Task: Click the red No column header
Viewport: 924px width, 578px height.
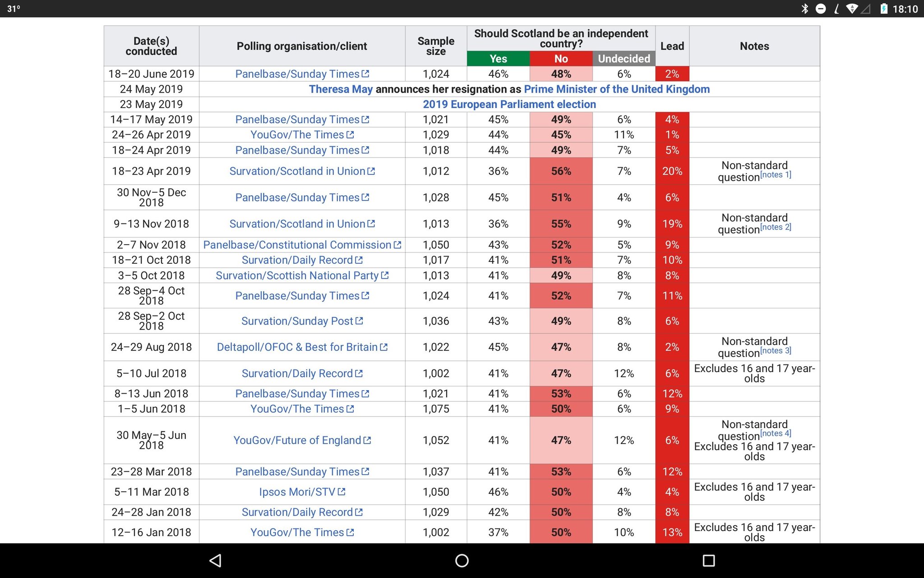Action: tap(561, 59)
